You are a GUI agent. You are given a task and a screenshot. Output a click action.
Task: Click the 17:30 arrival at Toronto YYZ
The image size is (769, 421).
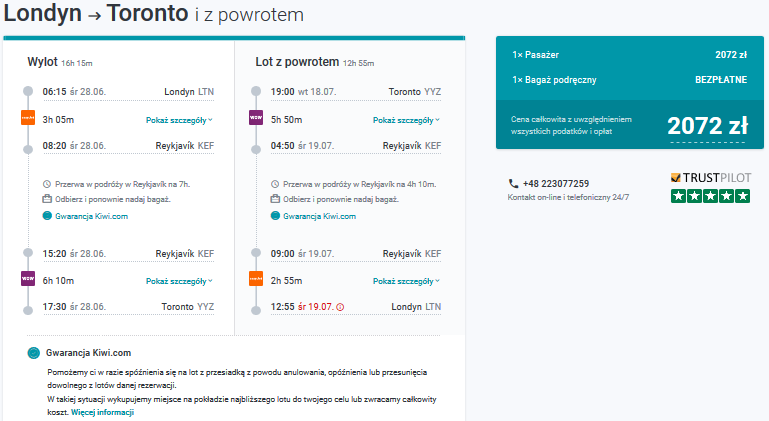click(128, 307)
